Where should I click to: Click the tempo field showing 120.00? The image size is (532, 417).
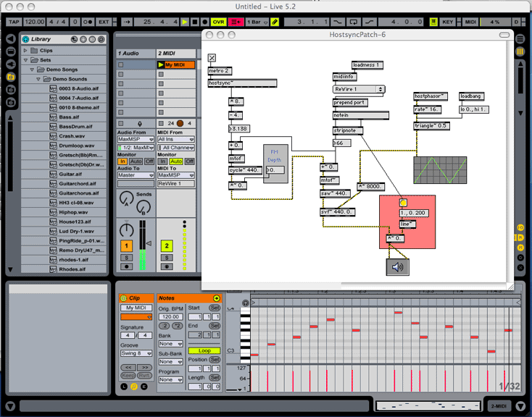(34, 22)
